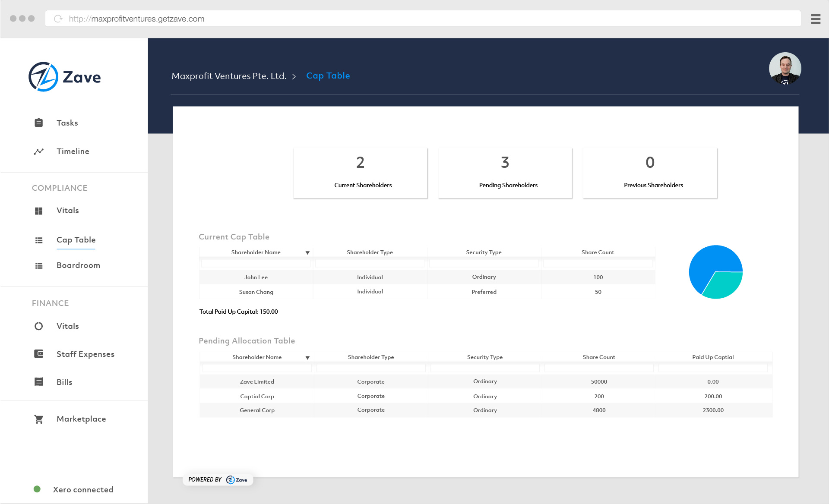Click the Timeline graph icon
This screenshot has width=829, height=504.
tap(38, 151)
